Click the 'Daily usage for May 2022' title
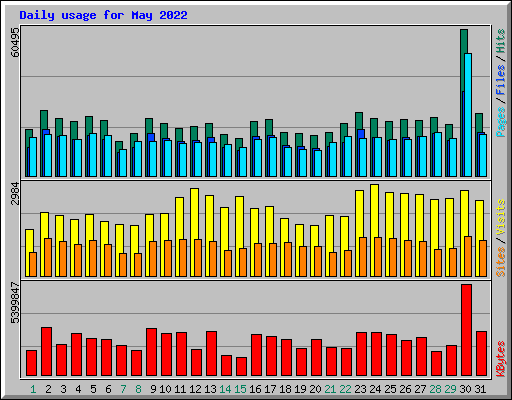Screen dimensions: 512x400 [x=103, y=15]
